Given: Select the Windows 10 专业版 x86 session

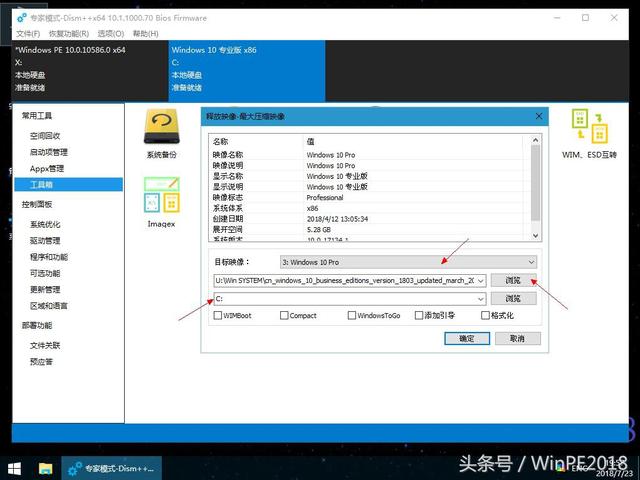Looking at the screenshot, I should [247, 70].
